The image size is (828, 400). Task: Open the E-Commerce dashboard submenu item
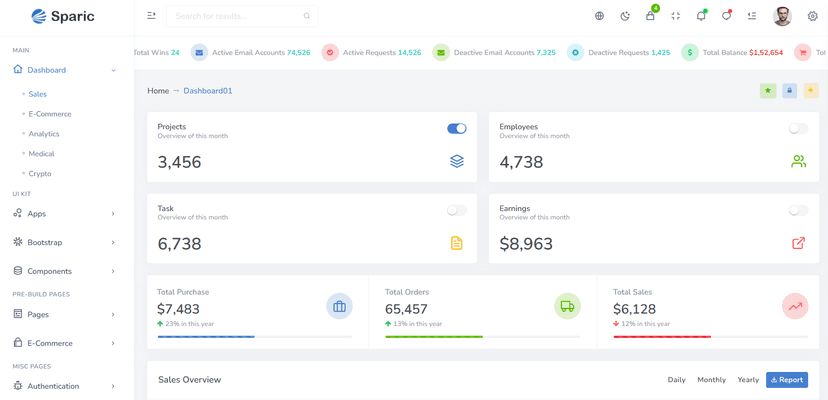pyautogui.click(x=50, y=114)
